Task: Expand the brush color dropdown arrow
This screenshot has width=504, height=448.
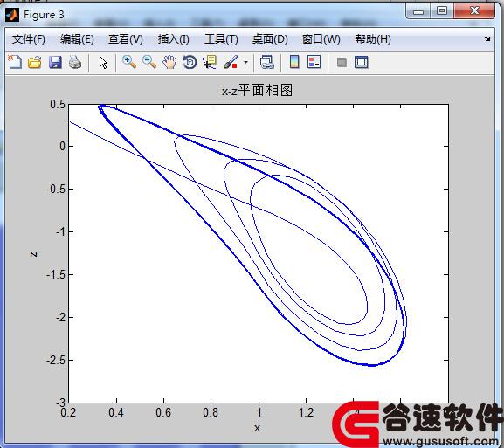Action: (246, 62)
